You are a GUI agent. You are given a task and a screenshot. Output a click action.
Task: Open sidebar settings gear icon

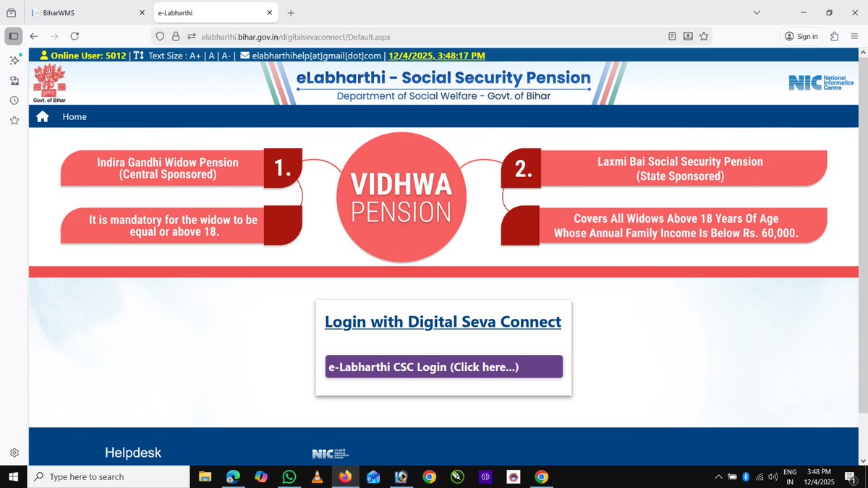pos(14,453)
